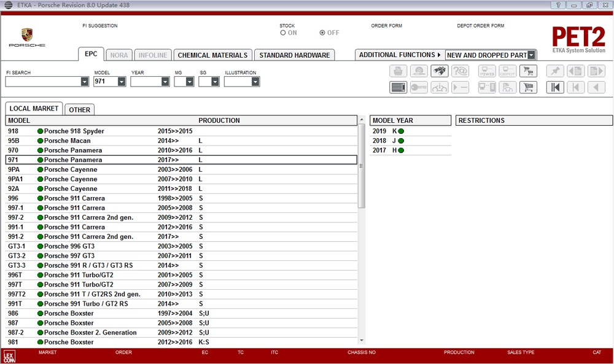
Task: Click the back arrow triangle icon
Action: point(596,87)
